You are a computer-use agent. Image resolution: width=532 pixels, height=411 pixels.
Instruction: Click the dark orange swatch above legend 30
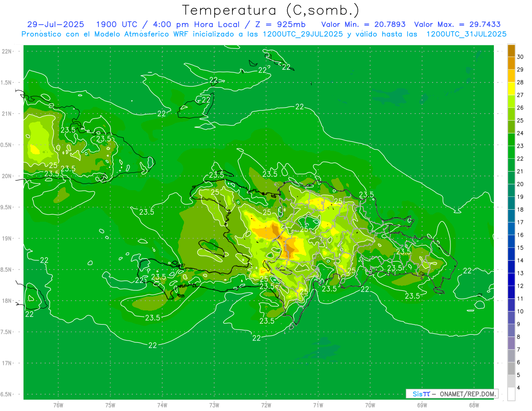click(x=511, y=51)
